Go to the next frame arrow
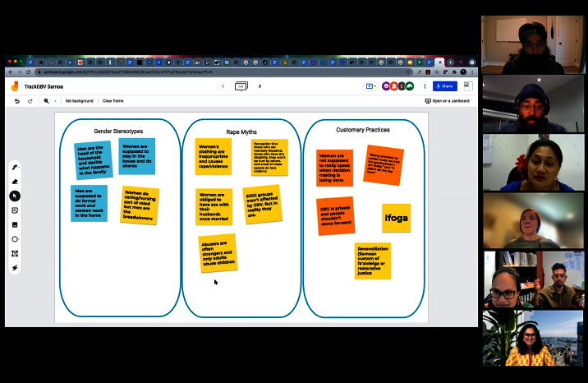Screen dimensions: 588x383 pyautogui.click(x=260, y=86)
